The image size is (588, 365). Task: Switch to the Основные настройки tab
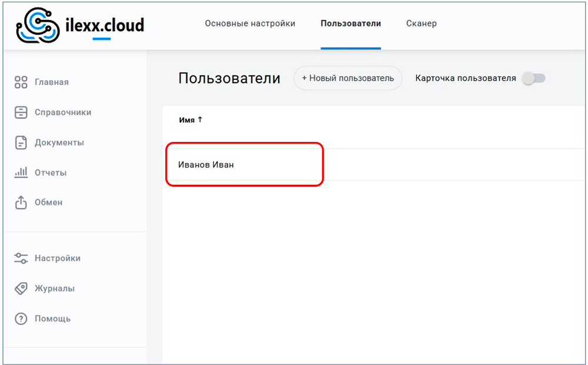(250, 24)
